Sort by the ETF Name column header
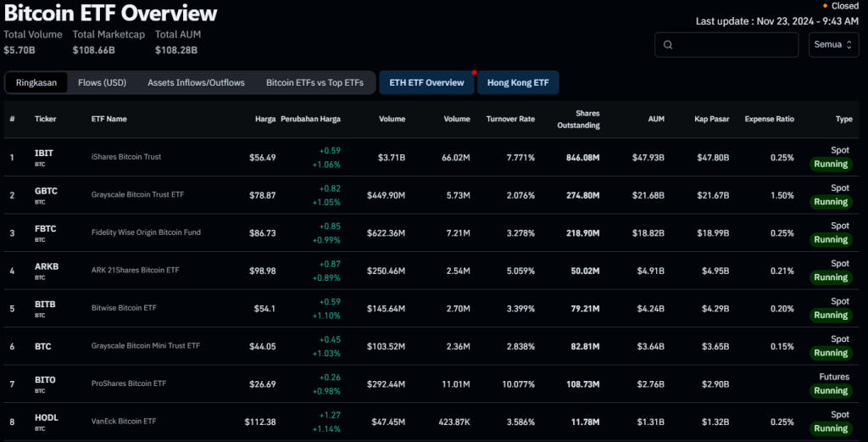868x442 pixels. click(x=109, y=119)
